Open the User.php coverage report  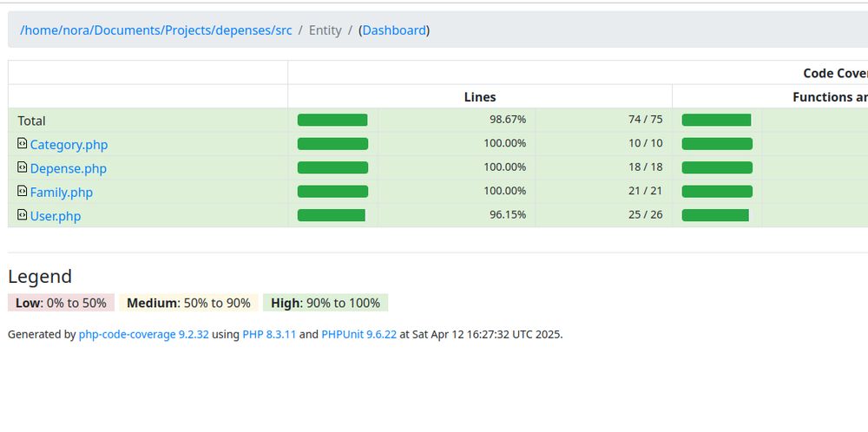[56, 216]
